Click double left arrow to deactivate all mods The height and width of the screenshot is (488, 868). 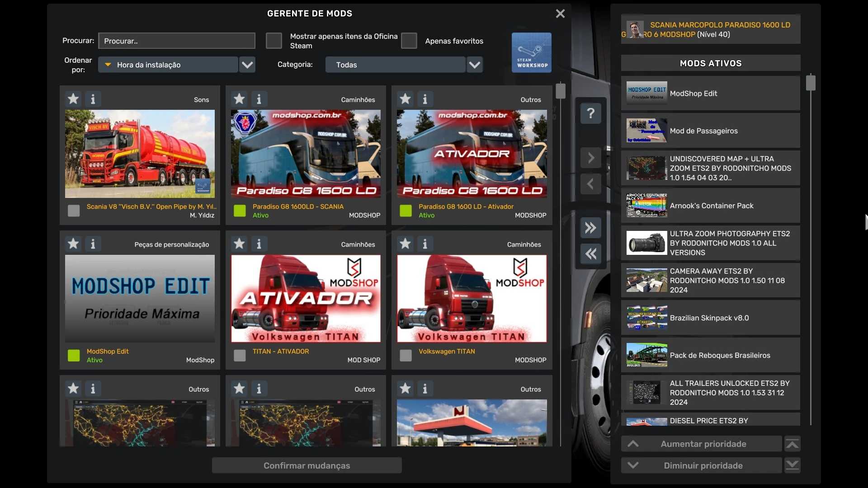click(x=590, y=254)
